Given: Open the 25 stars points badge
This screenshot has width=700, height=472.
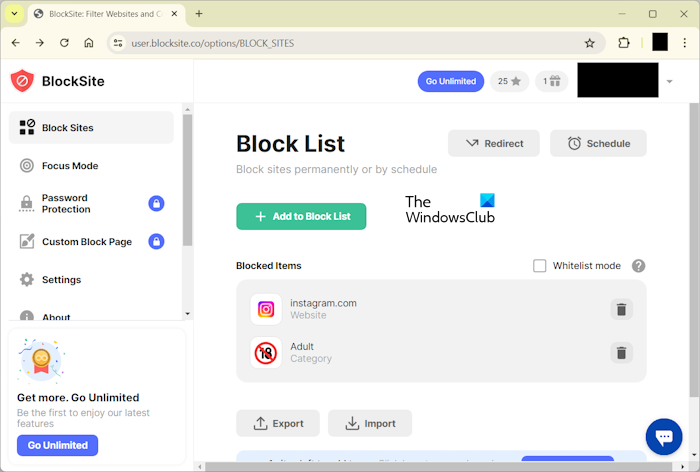Looking at the screenshot, I should click(x=509, y=81).
